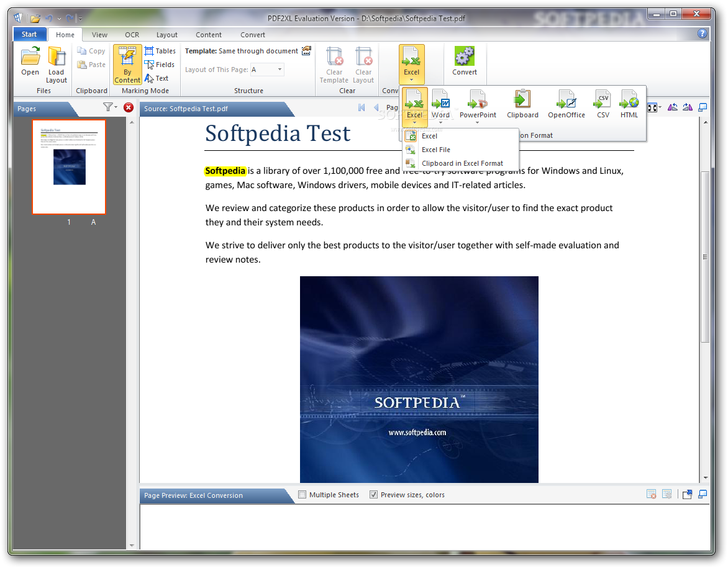The width and height of the screenshot is (728, 568).
Task: Select the Text marking mode
Action: coord(157,78)
